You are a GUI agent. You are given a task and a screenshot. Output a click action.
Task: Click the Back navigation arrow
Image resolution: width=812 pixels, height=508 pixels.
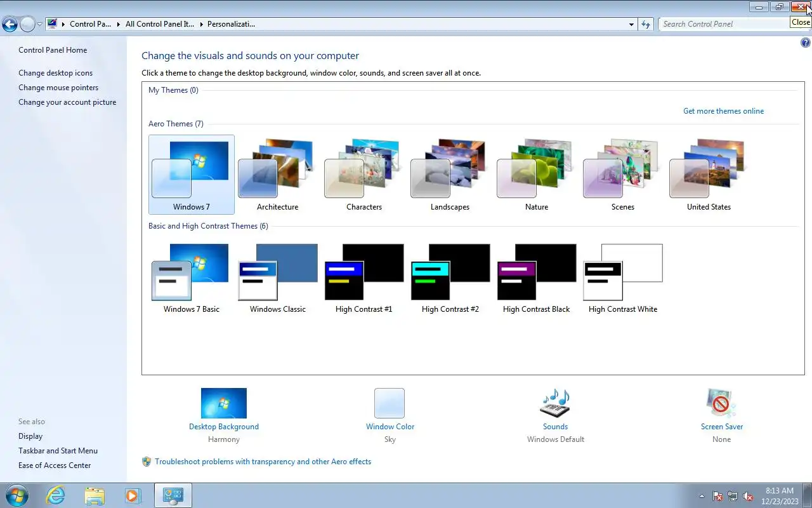tap(10, 24)
